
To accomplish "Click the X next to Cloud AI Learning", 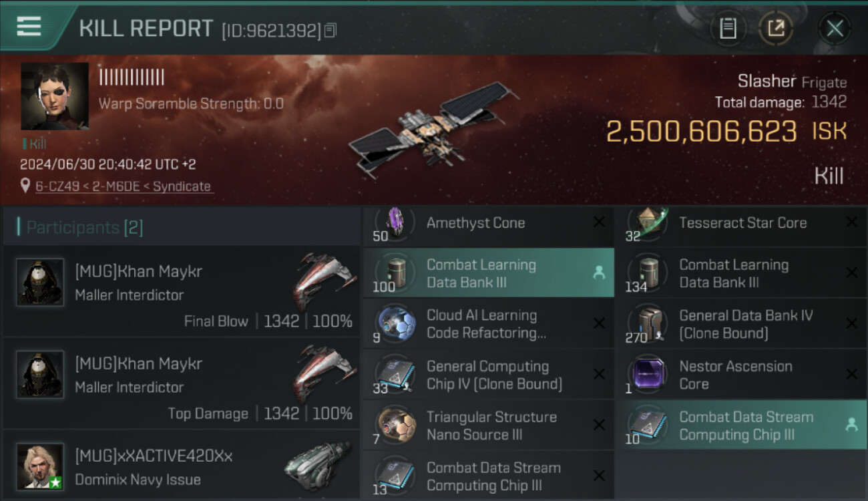I will [x=599, y=323].
